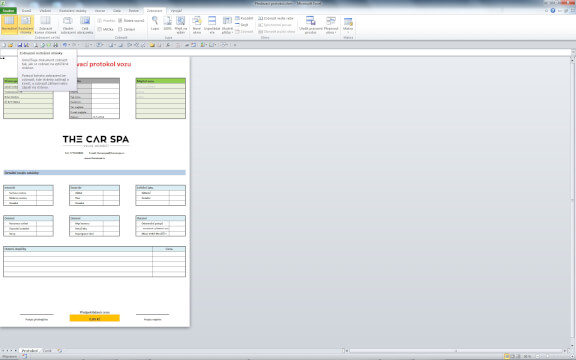This screenshot has height=360, width=576.
Task: Select Page Layout view (Rozložení stránky) button
Action: pos(26,25)
